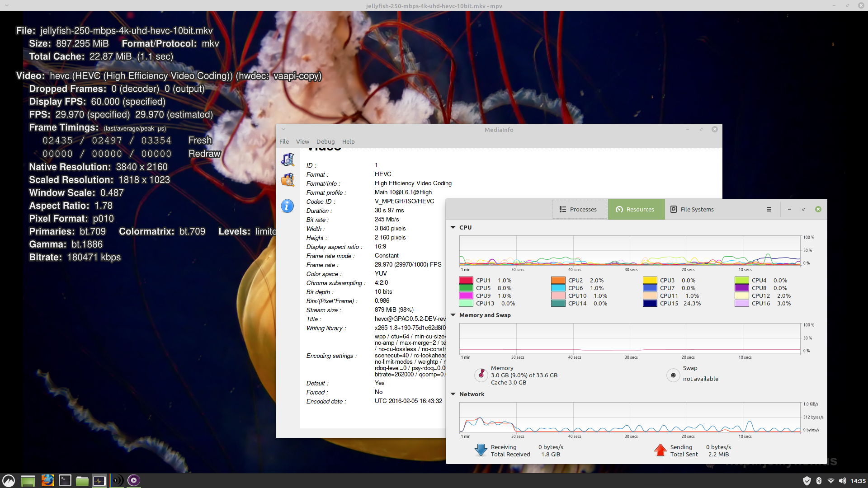The image size is (868, 488).
Task: Click the mpv Native Resolution 3840 x 2160 line
Action: click(99, 167)
